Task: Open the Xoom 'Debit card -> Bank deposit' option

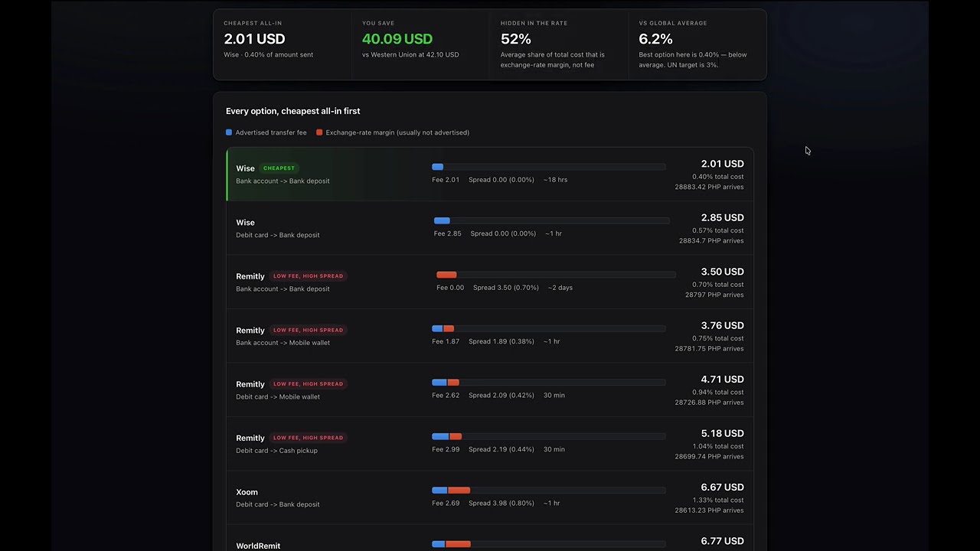Action: pyautogui.click(x=490, y=497)
